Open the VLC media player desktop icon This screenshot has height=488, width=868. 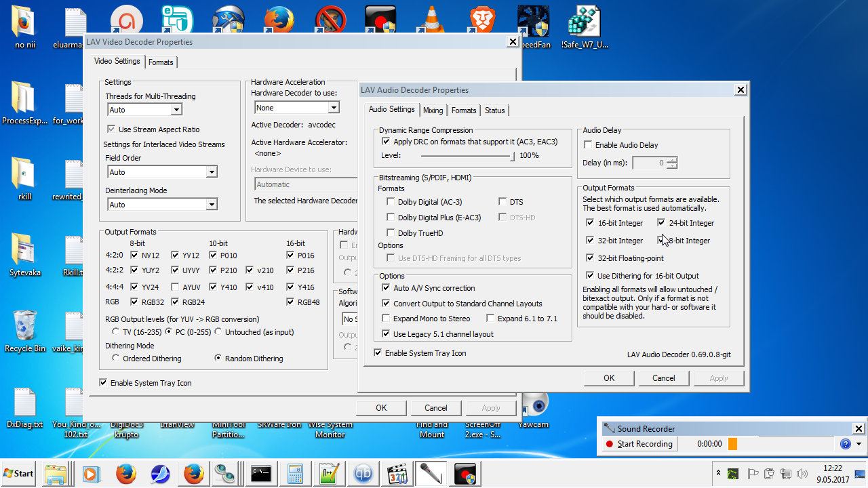coord(431,22)
